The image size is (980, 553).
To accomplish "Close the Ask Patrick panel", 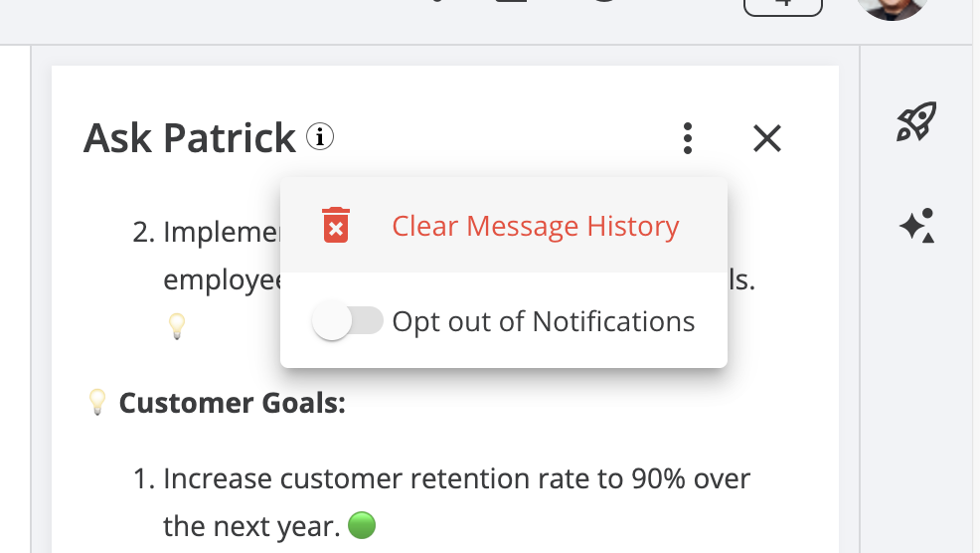I will tap(766, 138).
